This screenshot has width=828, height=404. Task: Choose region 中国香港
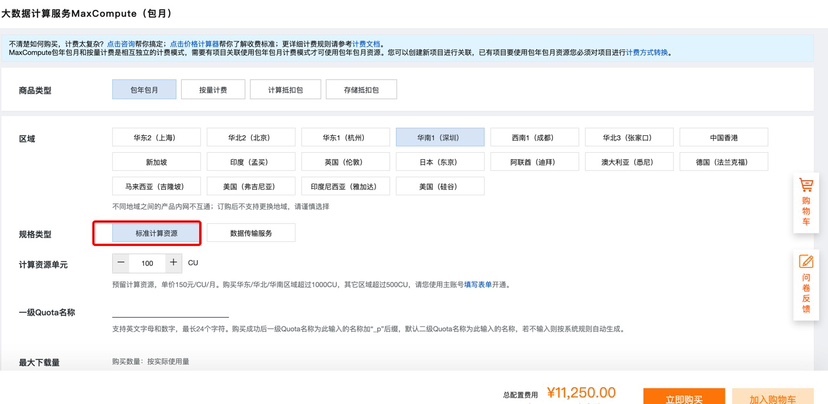click(724, 137)
